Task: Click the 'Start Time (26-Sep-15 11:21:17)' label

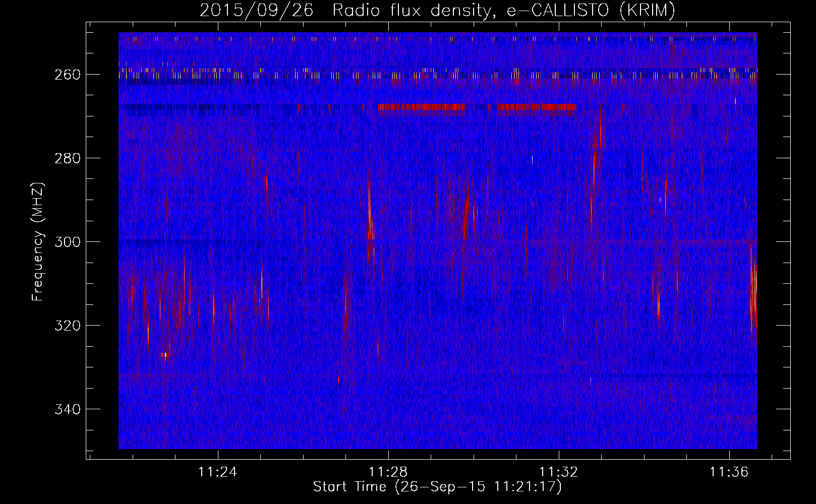Action: point(437,487)
